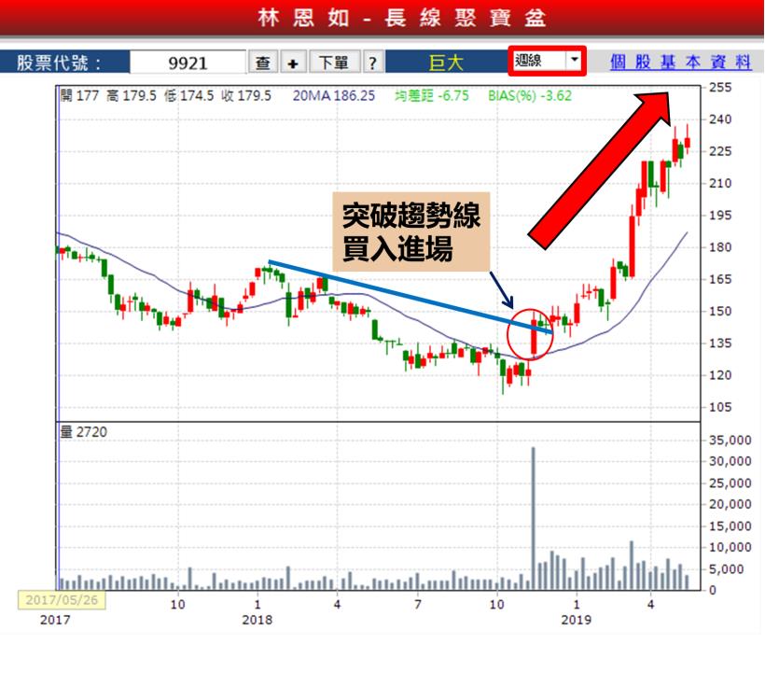The height and width of the screenshot is (700, 765).
Task: Click the 下單 order button
Action: pos(334,63)
